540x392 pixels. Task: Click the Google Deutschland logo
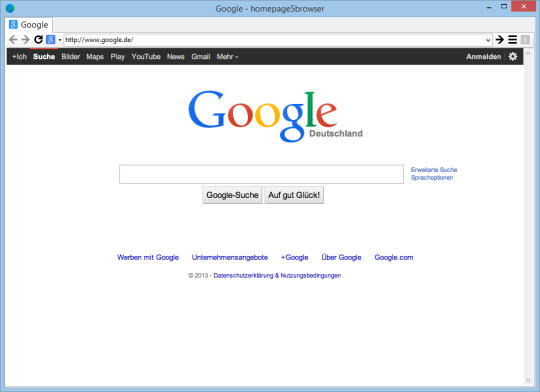pyautogui.click(x=275, y=116)
